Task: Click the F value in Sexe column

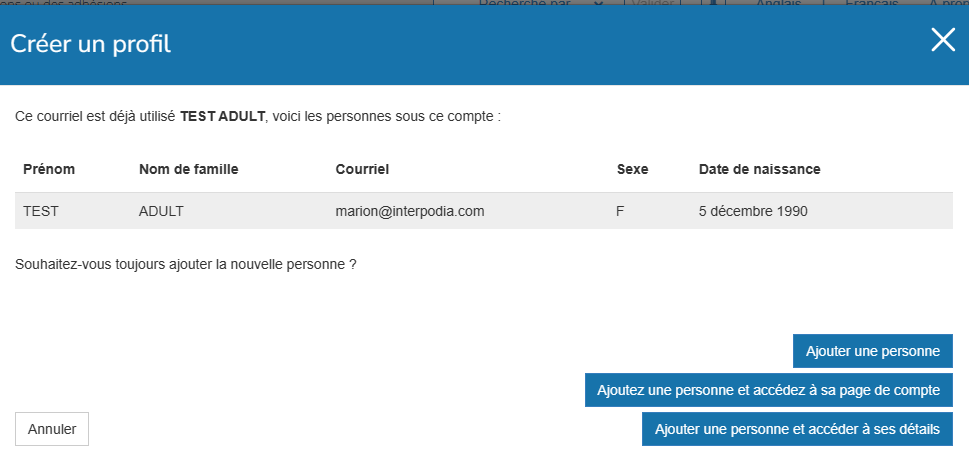Action: [x=621, y=211]
